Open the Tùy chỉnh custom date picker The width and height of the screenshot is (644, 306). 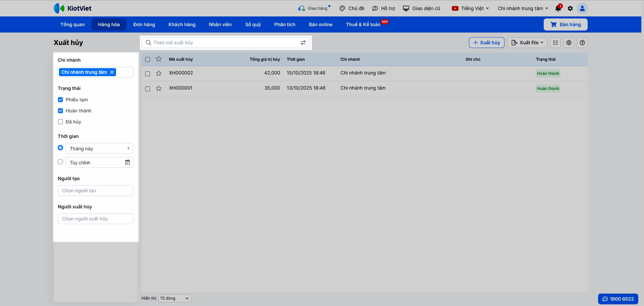point(99,162)
